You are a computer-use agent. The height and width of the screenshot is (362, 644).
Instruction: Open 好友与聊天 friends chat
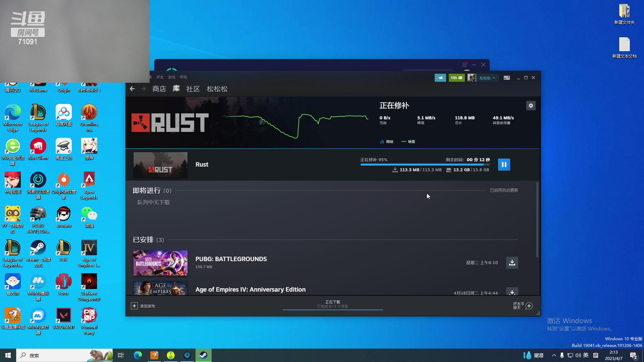(x=523, y=306)
